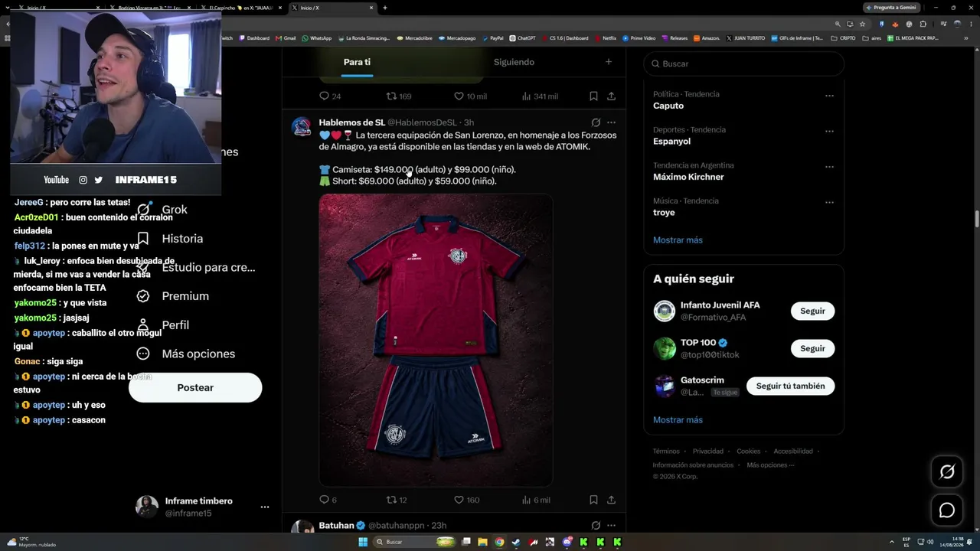Open account menu for Inframe timbero
This screenshot has height=551, width=980.
tap(265, 507)
